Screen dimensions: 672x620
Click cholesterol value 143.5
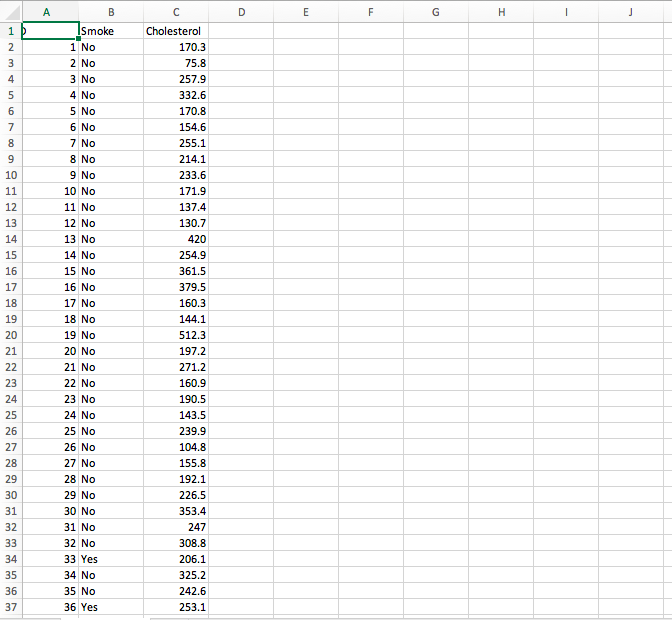[x=176, y=415]
